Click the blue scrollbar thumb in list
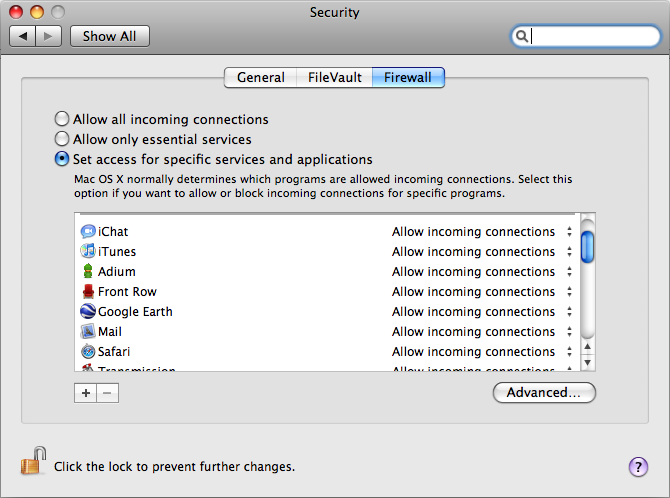The height and width of the screenshot is (498, 670). (x=588, y=247)
